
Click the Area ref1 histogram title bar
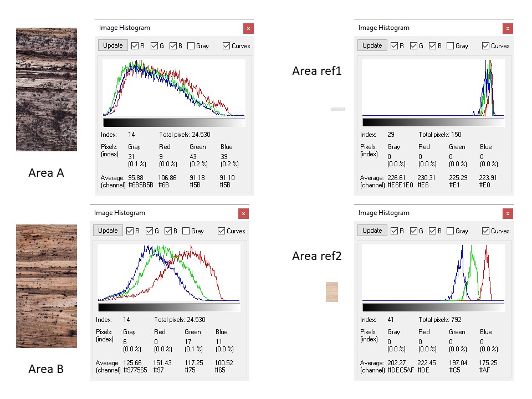(421, 28)
